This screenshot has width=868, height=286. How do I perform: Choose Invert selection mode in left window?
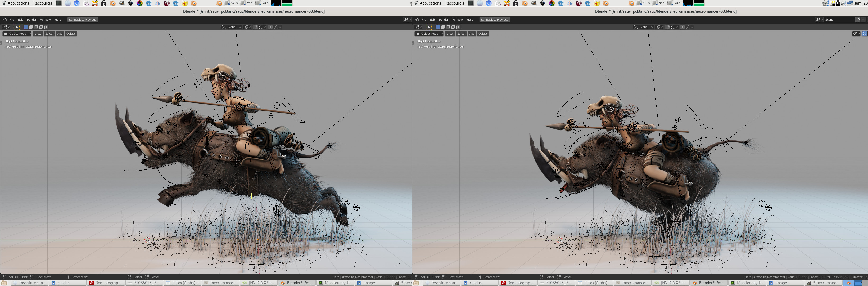[x=41, y=27]
